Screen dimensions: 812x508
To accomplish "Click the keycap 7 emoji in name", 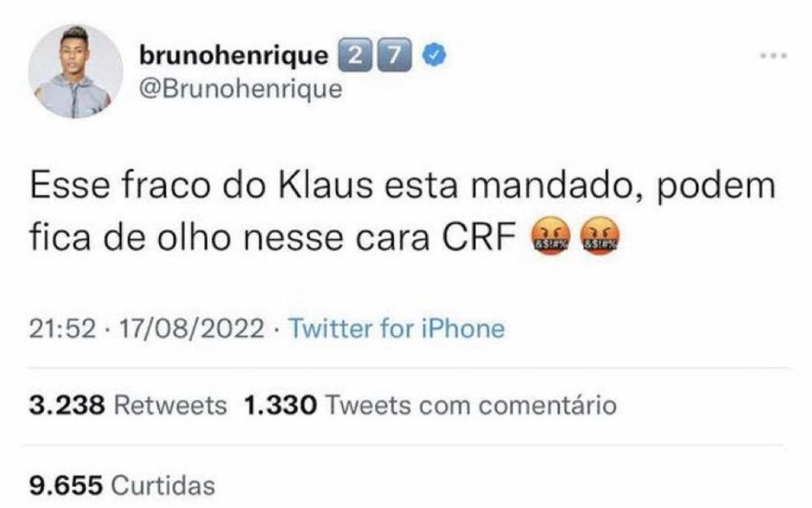I will [394, 55].
